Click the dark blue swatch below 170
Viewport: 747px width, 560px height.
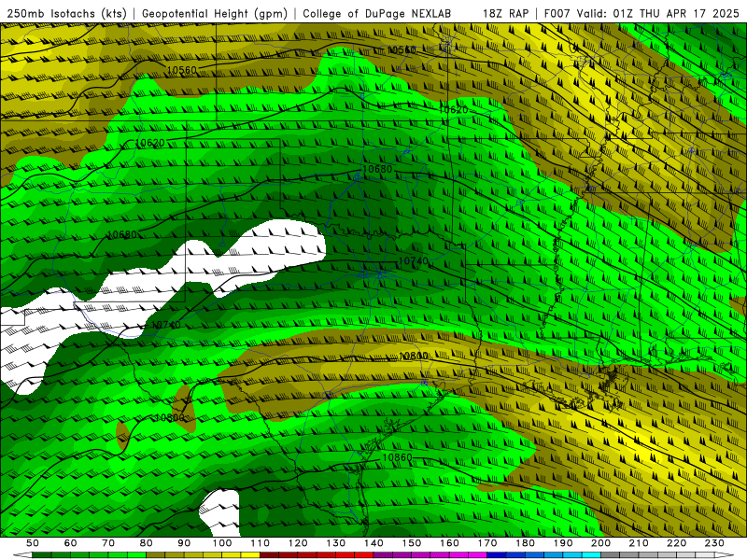point(497,555)
